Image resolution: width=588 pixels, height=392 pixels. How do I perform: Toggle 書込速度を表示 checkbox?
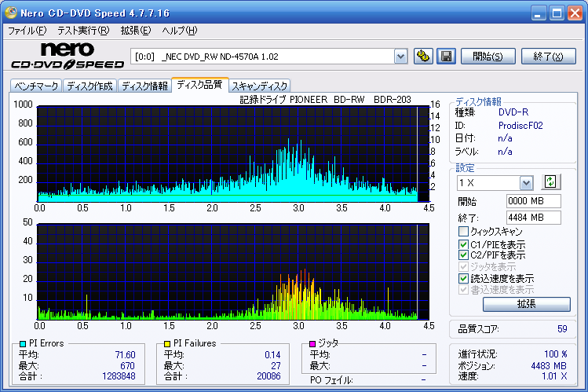[x=463, y=290]
